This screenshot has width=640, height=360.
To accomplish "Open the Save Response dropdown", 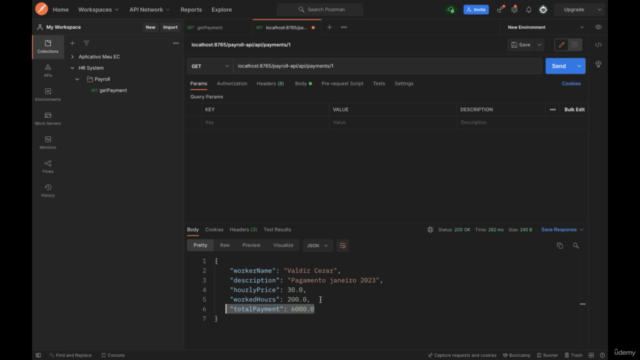I will pos(562,230).
